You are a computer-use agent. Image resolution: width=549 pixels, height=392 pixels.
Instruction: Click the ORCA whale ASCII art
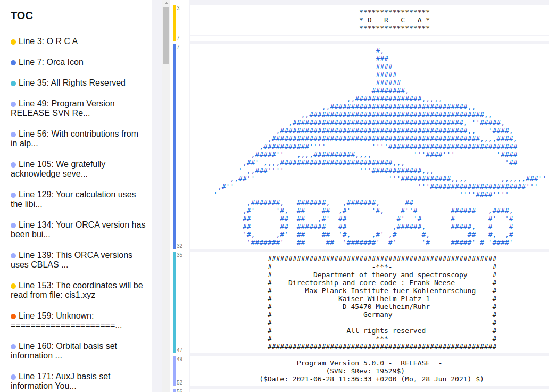coord(380,147)
